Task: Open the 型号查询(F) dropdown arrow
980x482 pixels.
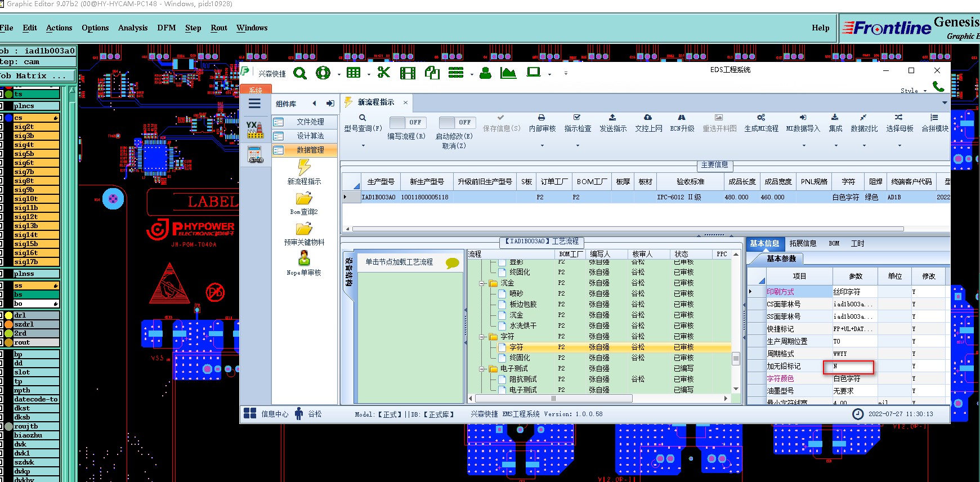Action: (x=363, y=146)
